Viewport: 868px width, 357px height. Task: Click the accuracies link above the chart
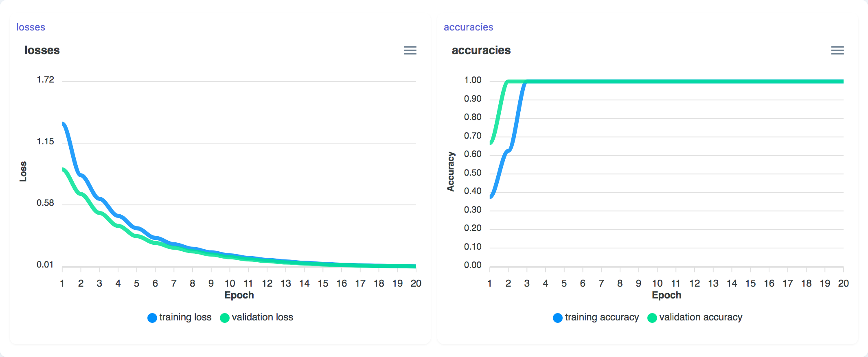tap(468, 27)
